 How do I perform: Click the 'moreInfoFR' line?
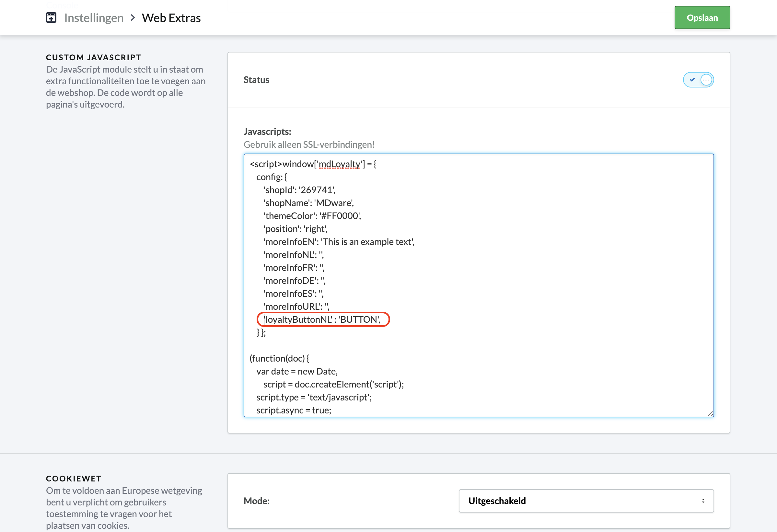coord(294,268)
